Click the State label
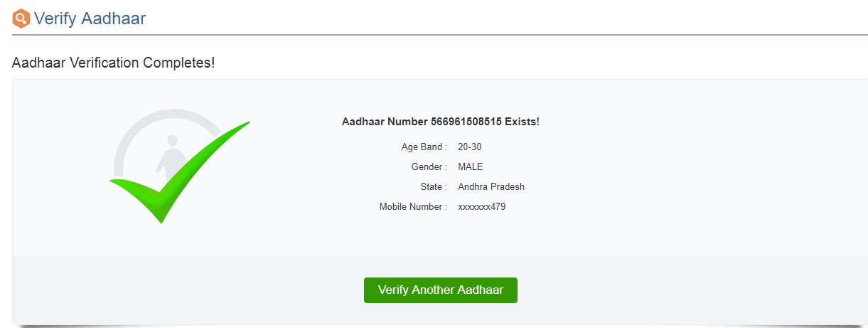Screen dimensions: 868x328 click(434, 187)
